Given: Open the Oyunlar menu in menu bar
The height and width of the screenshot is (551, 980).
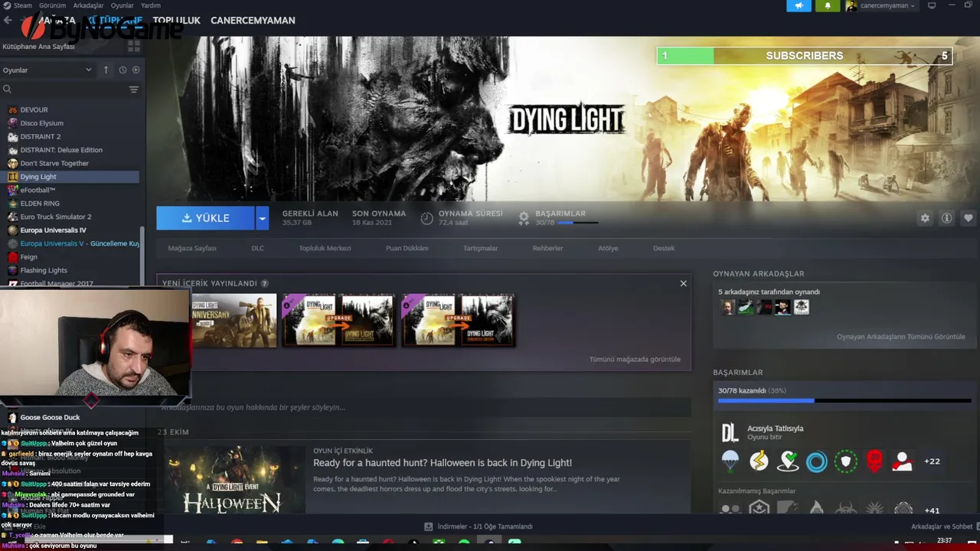Looking at the screenshot, I should [122, 5].
